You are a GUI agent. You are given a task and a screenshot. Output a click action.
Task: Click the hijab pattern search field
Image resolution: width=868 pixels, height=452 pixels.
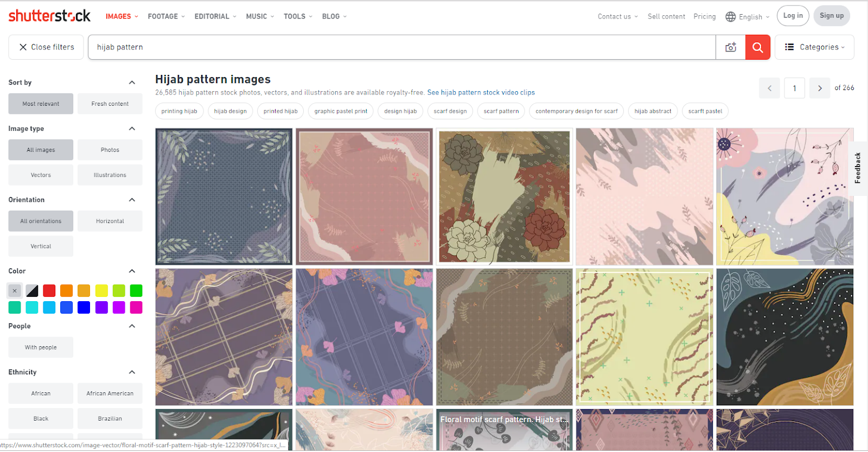[402, 47]
